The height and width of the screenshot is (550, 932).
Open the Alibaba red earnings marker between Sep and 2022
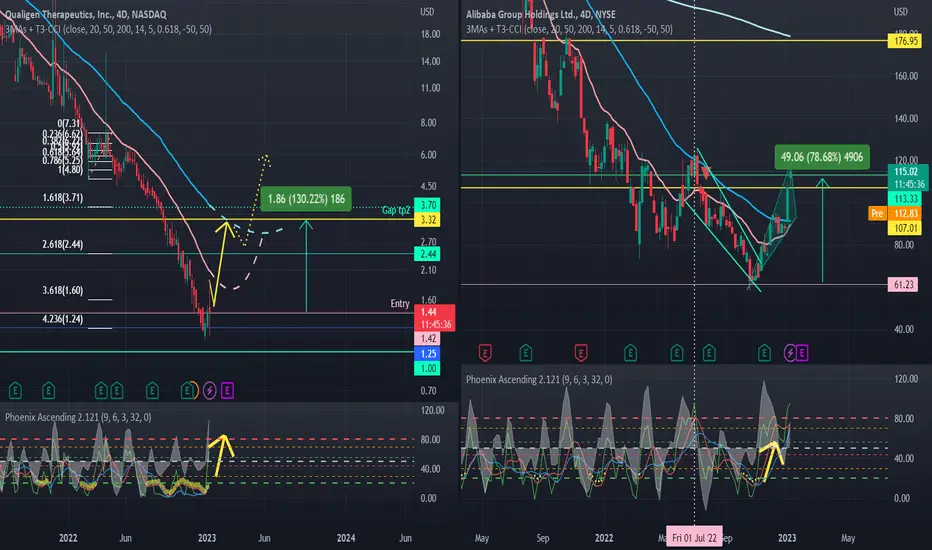coord(581,353)
